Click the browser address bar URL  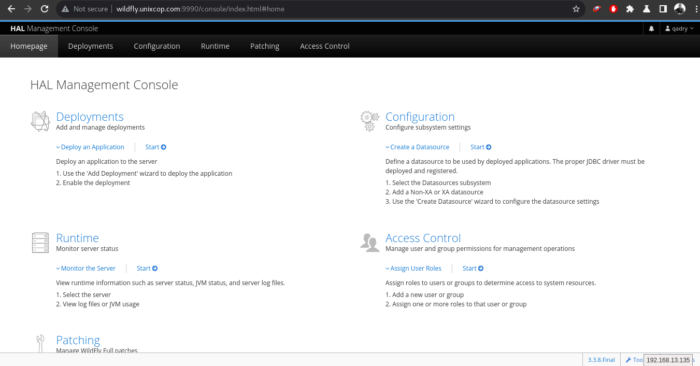click(x=200, y=9)
